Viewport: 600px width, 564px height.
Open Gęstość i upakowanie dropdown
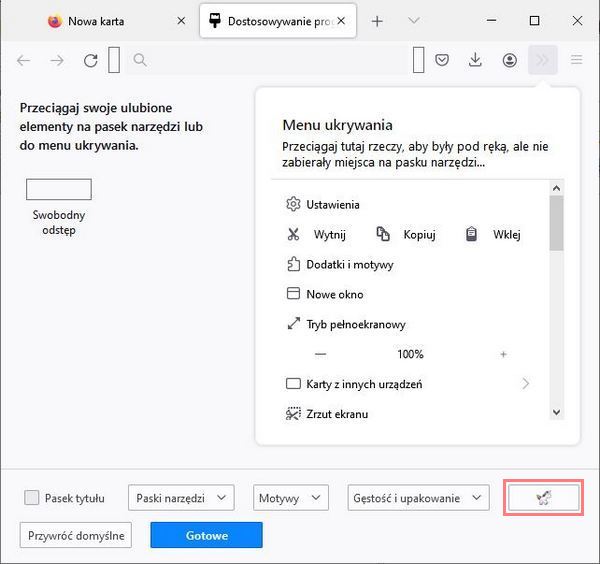click(418, 497)
